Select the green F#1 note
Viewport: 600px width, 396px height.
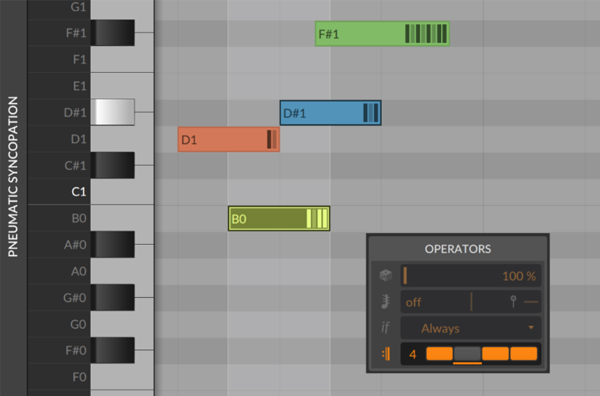(x=382, y=34)
